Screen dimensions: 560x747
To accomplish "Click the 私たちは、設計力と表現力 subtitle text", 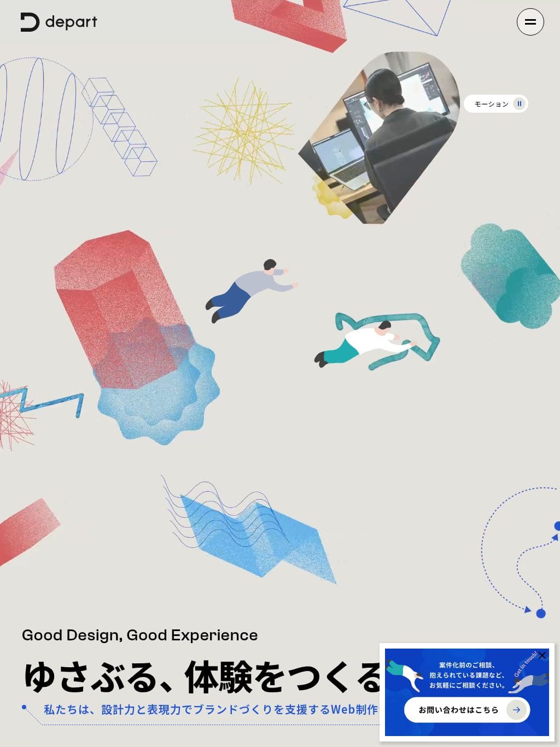I will [x=211, y=709].
